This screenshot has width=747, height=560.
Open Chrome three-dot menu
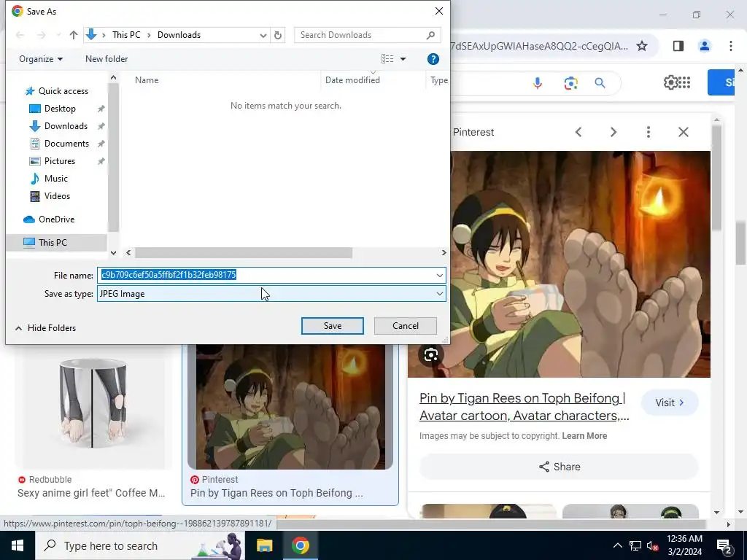(730, 46)
